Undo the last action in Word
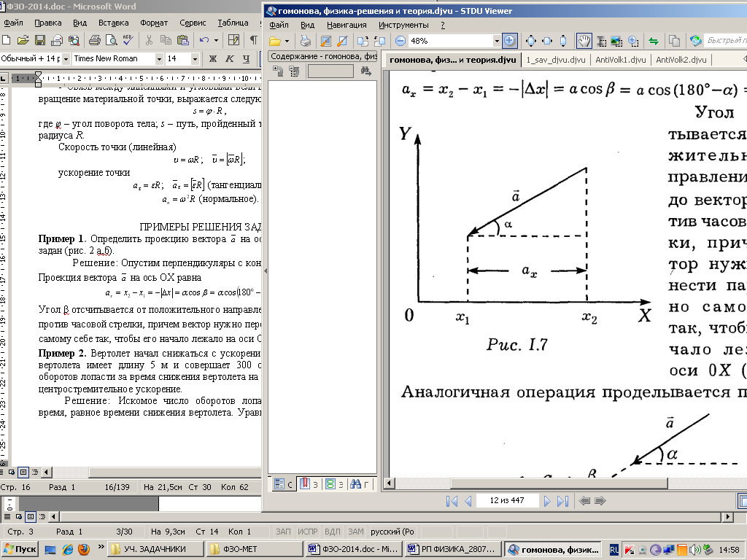Screen dimensions: 747x560 204,41
